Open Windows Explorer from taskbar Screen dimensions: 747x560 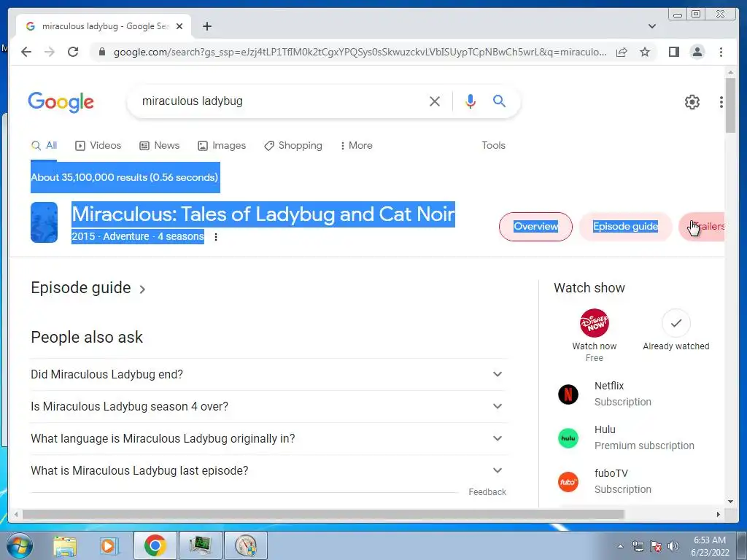(x=65, y=545)
